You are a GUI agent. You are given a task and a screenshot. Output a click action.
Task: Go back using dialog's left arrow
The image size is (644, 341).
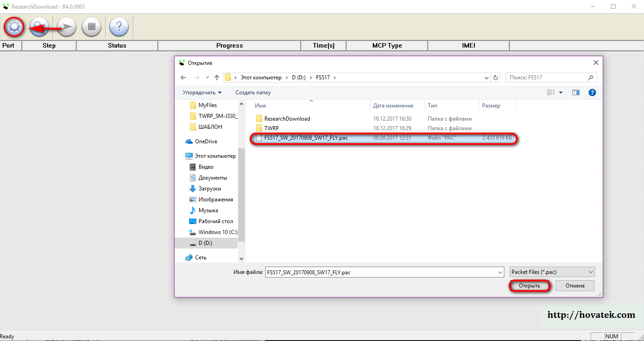pyautogui.click(x=183, y=78)
